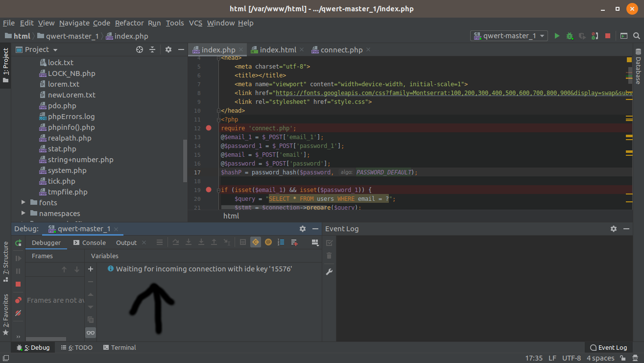This screenshot has width=644, height=363.
Task: Mute breakpoints in Debug panel
Action: pos(18,313)
